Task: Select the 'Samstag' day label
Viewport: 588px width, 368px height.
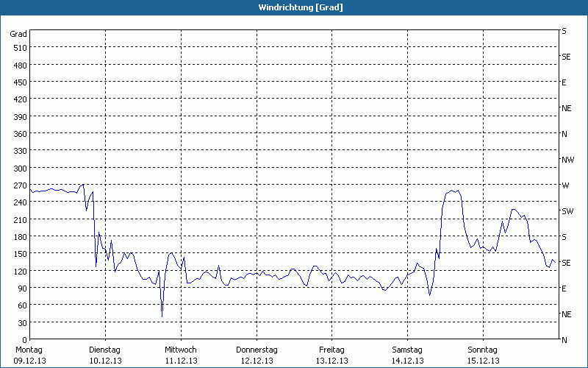Action: pyautogui.click(x=407, y=350)
